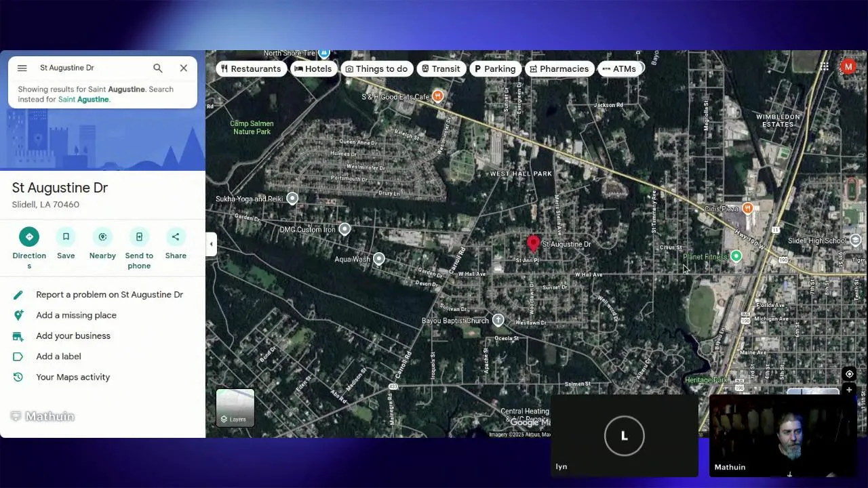Open the hamburger menu in search box
The width and height of the screenshot is (868, 488).
22,68
